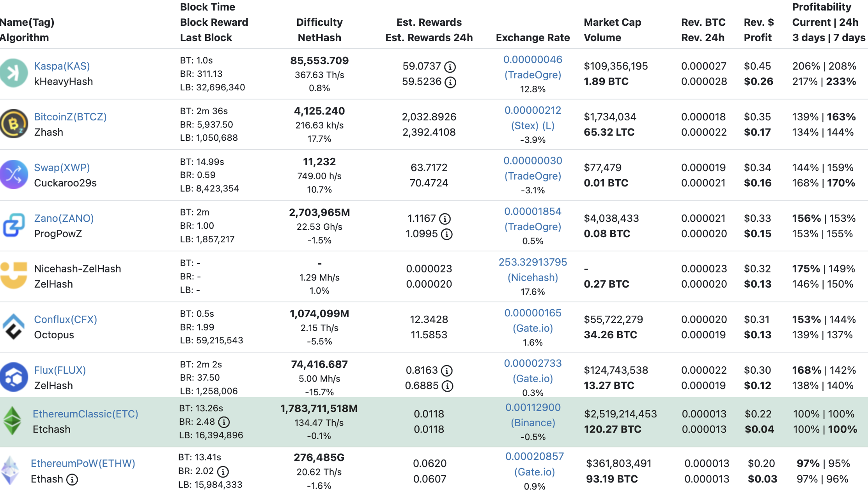Click info icon next to Kaspa 59.0737 rewards
868x491 pixels.
tap(450, 67)
